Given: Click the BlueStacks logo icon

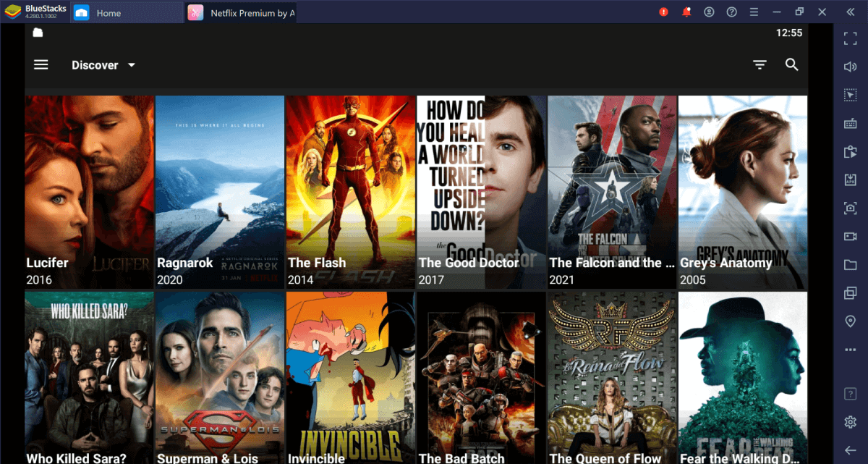Looking at the screenshot, I should (x=12, y=12).
